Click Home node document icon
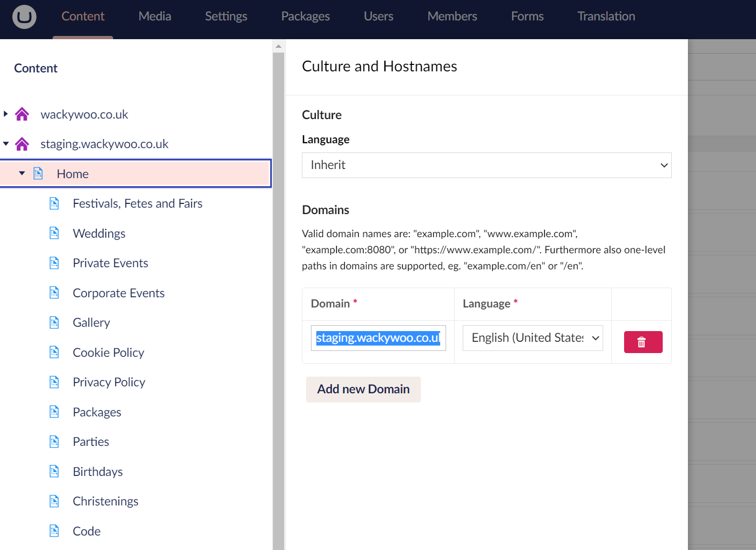756x550 pixels. [x=38, y=173]
